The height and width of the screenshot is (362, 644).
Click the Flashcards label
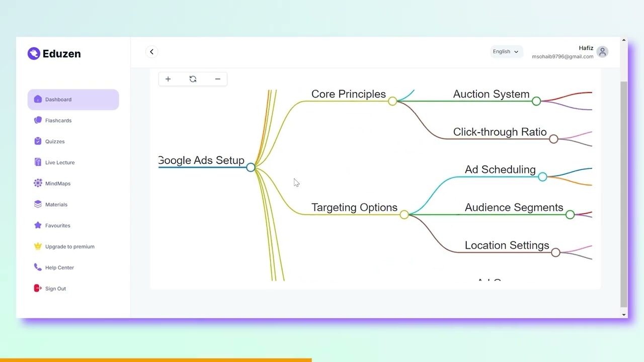[x=58, y=121]
